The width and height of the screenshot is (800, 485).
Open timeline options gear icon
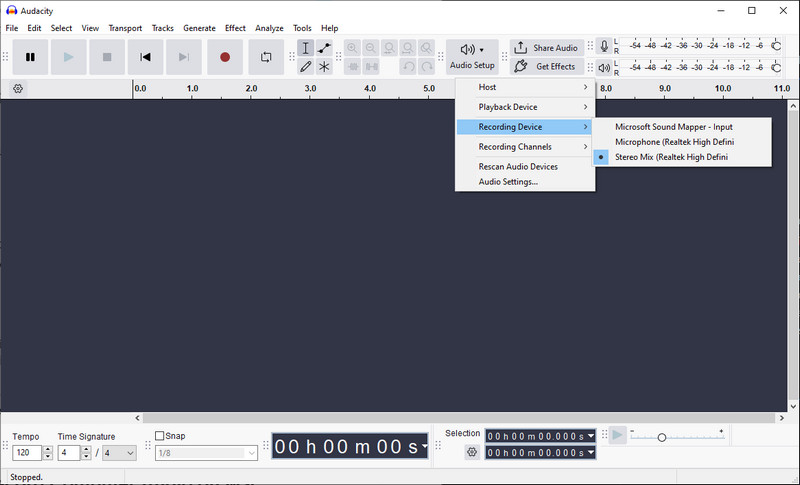18,89
